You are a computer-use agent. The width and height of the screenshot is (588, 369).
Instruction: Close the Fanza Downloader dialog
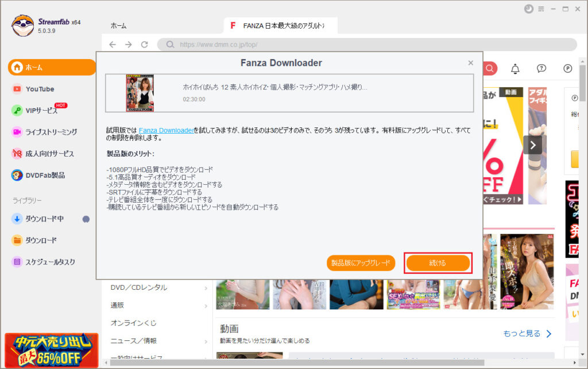(x=471, y=63)
